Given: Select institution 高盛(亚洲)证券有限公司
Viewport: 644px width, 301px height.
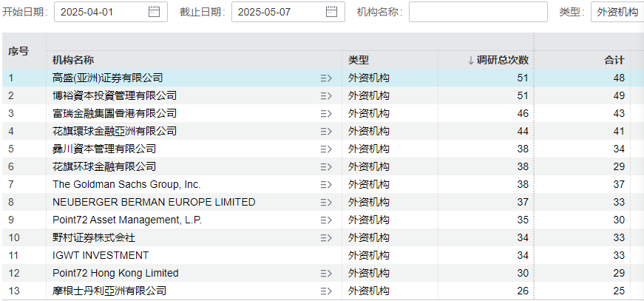Looking at the screenshot, I should click(108, 78).
